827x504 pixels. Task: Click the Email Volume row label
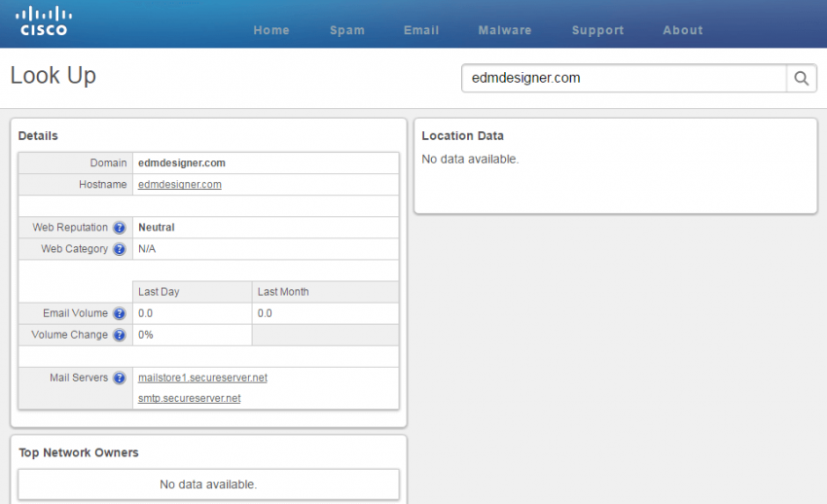coord(76,313)
